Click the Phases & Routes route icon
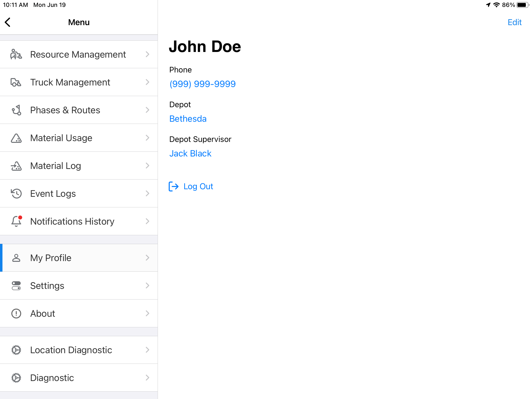The height and width of the screenshot is (399, 532). tap(16, 110)
